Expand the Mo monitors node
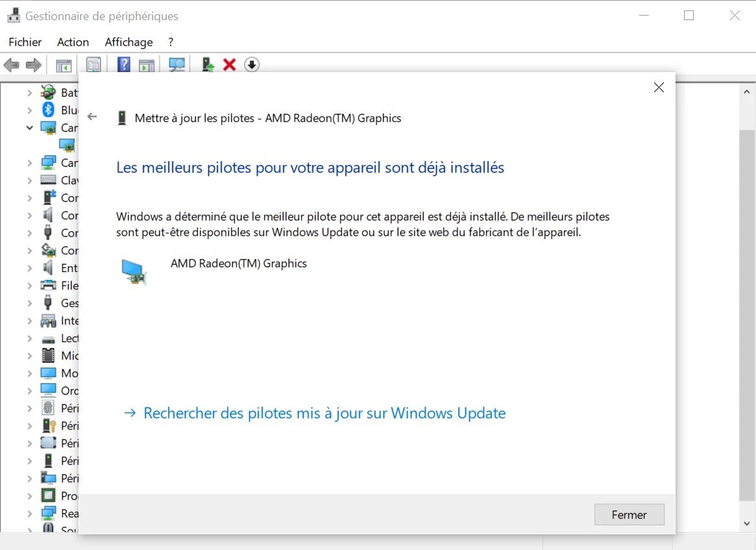The image size is (756, 550). (29, 373)
